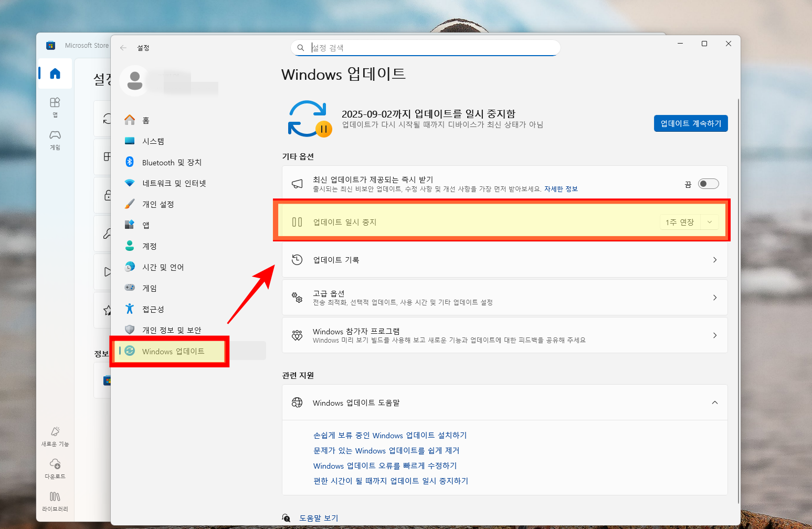
Task: Maximize the Settings window
Action: click(x=704, y=44)
